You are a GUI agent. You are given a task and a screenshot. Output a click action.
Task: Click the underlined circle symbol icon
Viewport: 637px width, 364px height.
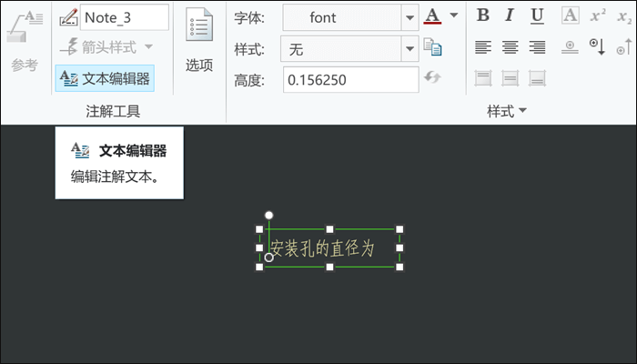570,47
